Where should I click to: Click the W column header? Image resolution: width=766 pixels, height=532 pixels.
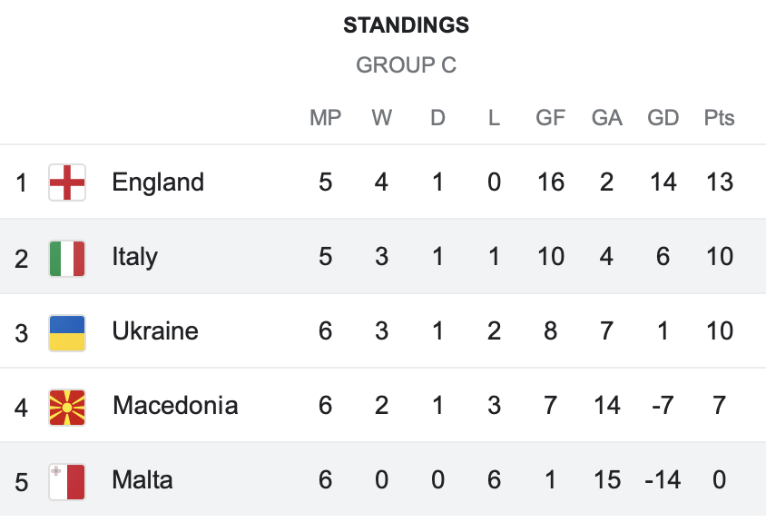(381, 118)
